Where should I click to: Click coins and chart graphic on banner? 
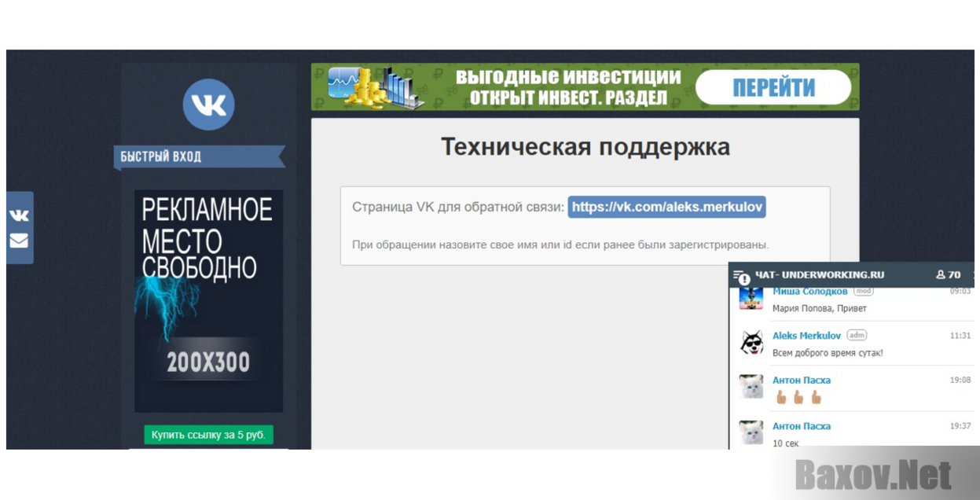coord(376,87)
